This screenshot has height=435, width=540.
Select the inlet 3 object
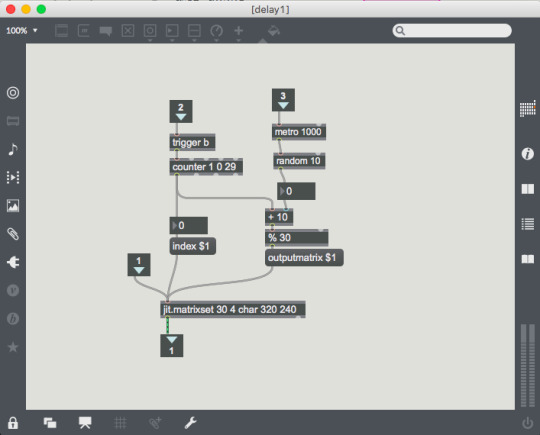click(x=283, y=100)
